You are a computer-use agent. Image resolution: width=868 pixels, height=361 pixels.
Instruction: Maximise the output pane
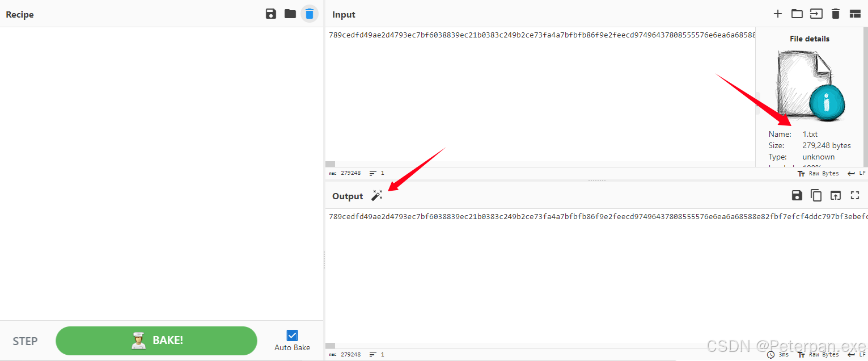[855, 195]
